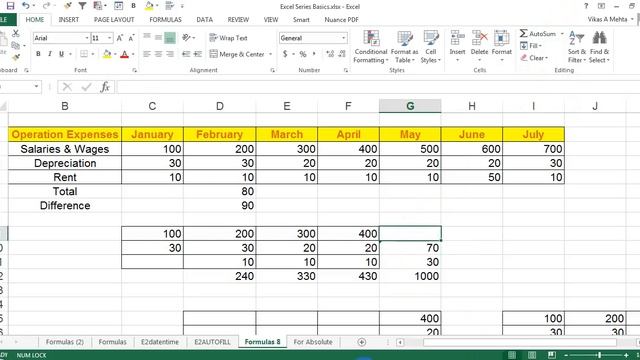Align cell contents to the left
Screen dimensions: 640x360
(x=147, y=54)
